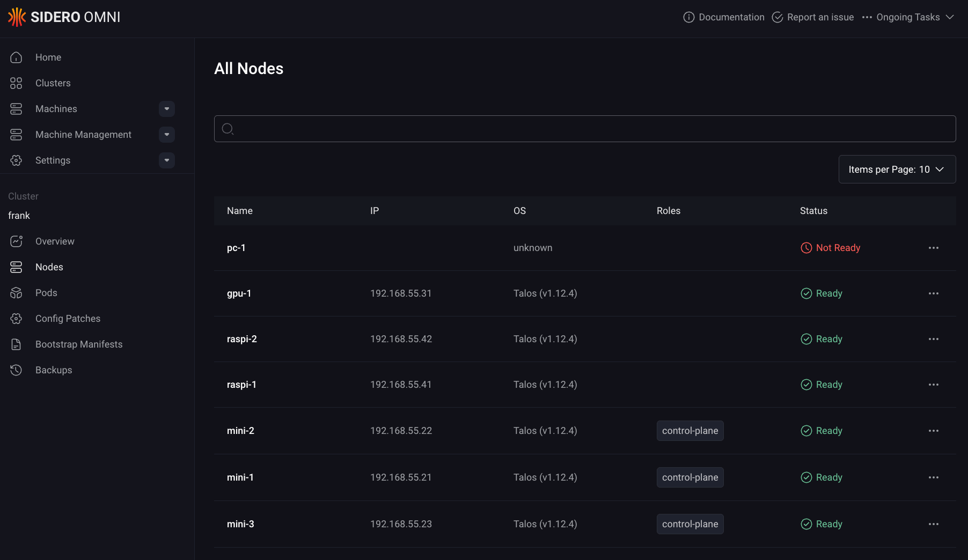Click the Bootstrap Manifests document icon
968x560 pixels.
[x=16, y=344]
